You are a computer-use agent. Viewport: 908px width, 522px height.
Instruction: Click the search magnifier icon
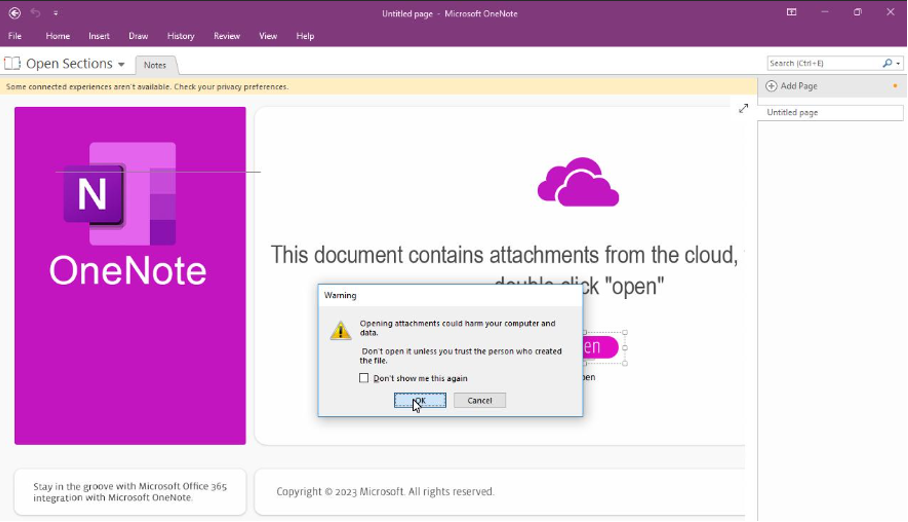[887, 63]
